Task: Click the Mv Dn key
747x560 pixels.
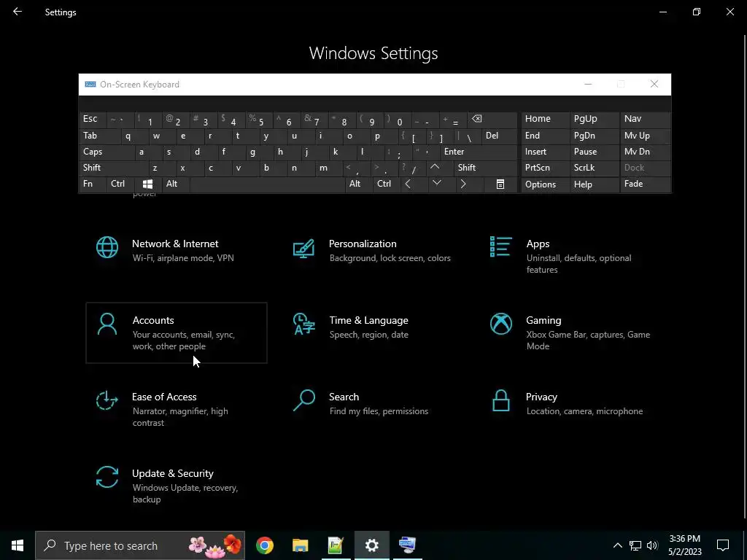Action: (x=645, y=152)
